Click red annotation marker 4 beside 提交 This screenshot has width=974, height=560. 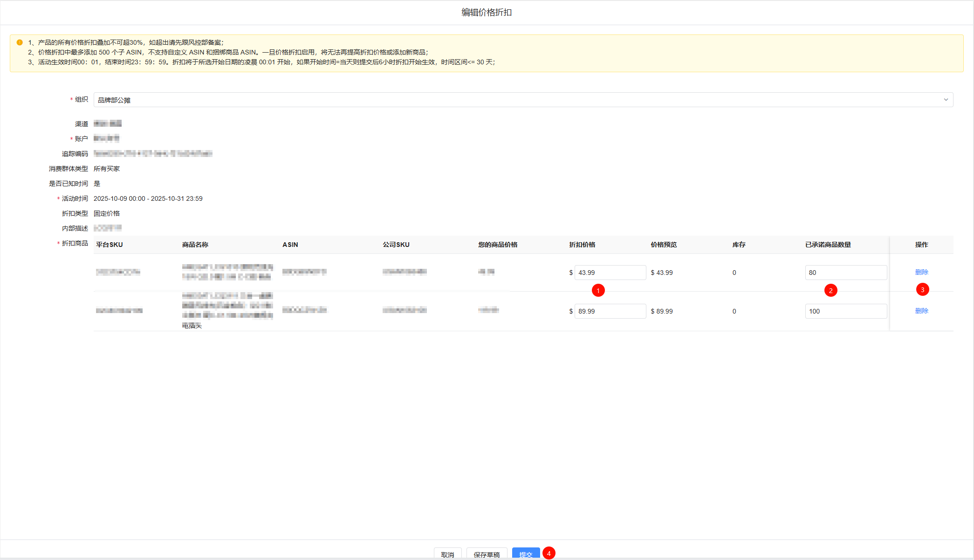549,553
